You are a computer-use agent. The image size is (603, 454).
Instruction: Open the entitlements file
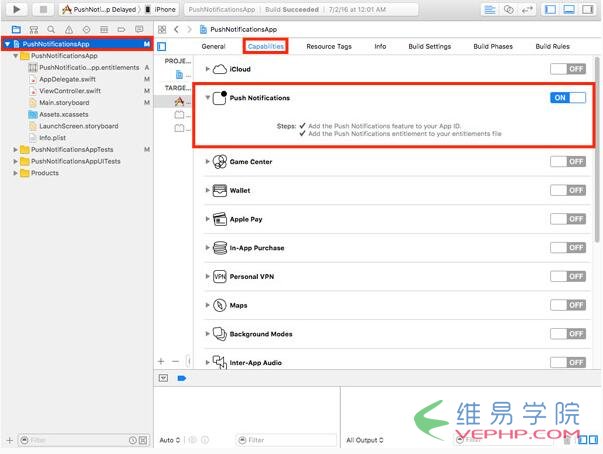click(x=89, y=68)
